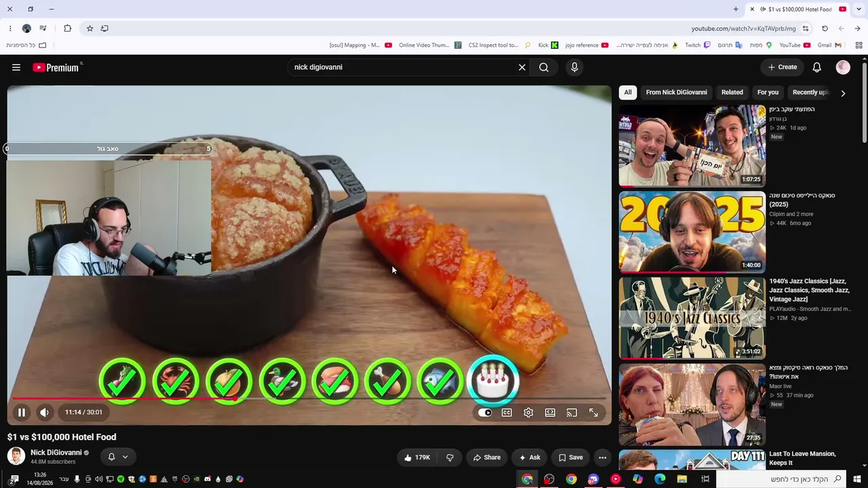Open the YouTube guide hamburger menu

click(16, 67)
